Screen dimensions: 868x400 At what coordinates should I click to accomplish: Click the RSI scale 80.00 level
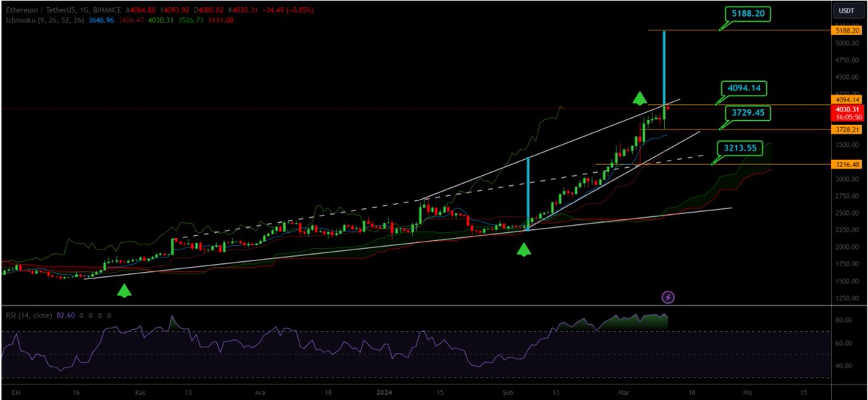843,320
